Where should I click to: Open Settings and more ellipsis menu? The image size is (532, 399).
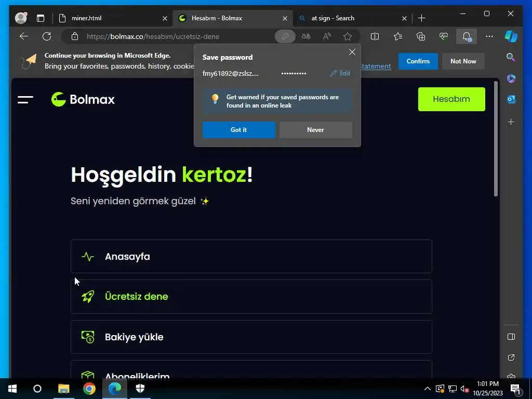(x=489, y=36)
